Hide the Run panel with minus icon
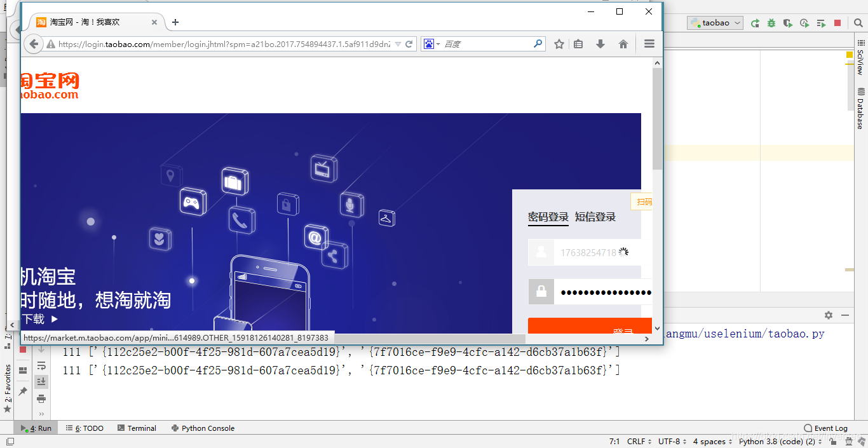 [845, 315]
